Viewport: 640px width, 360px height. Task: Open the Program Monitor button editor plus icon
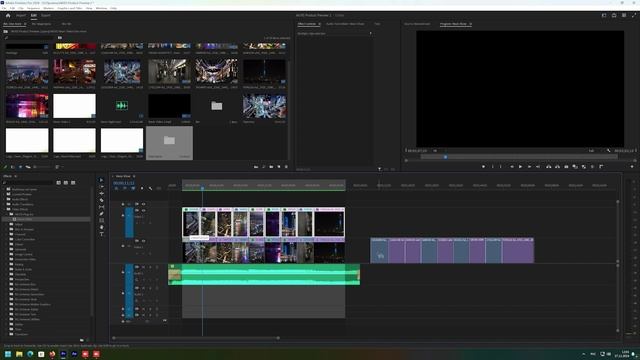tap(632, 167)
